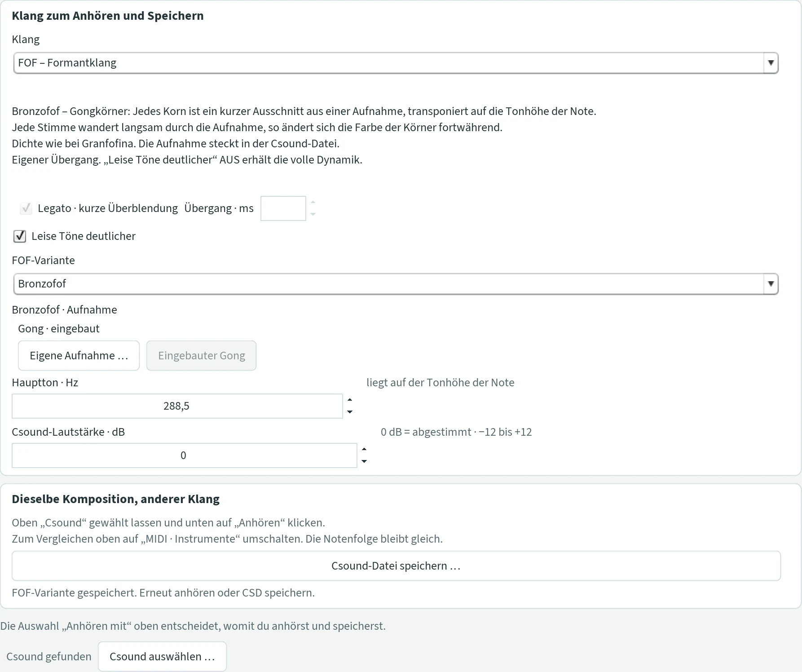Click the 'Die Auswahl „Anhören mit“' note

point(193,626)
